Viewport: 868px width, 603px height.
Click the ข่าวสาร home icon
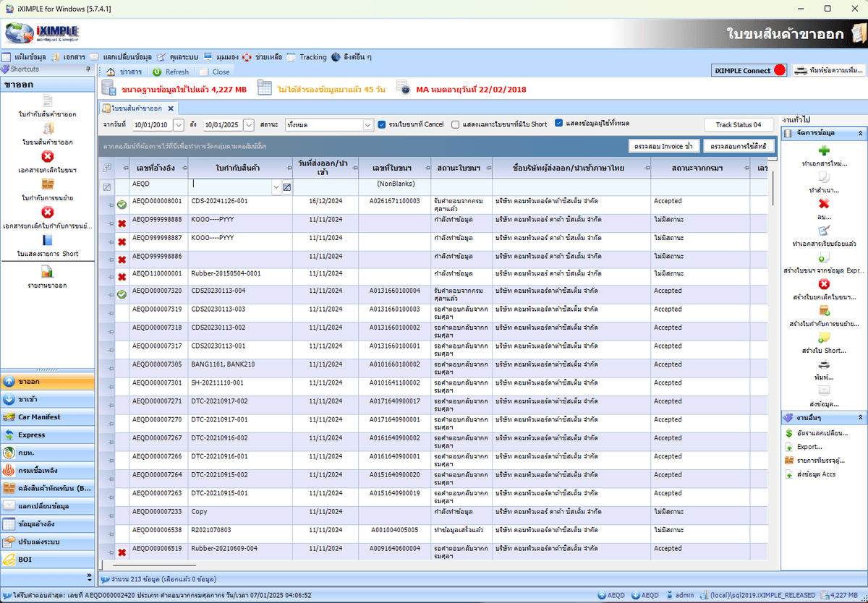point(110,72)
